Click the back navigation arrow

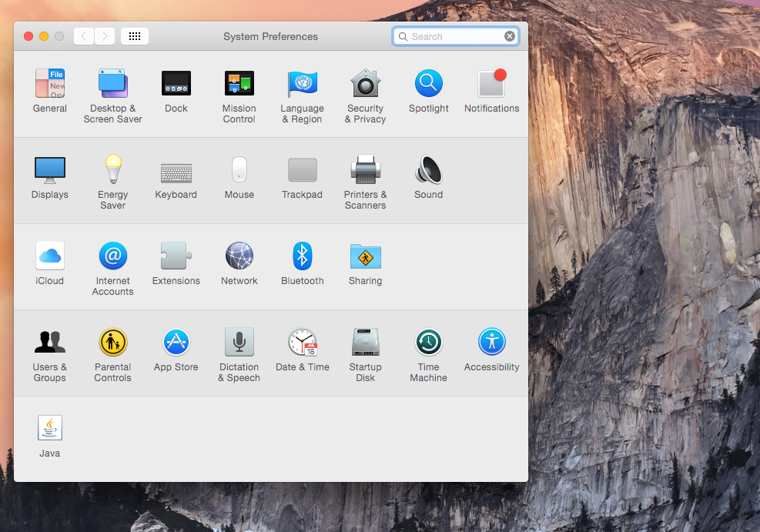tap(84, 36)
